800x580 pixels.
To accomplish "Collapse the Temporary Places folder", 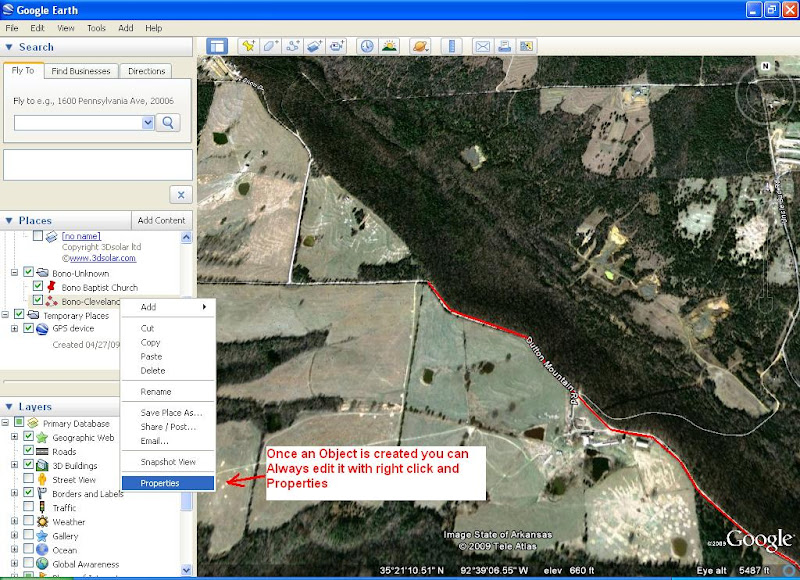I will (x=5, y=315).
